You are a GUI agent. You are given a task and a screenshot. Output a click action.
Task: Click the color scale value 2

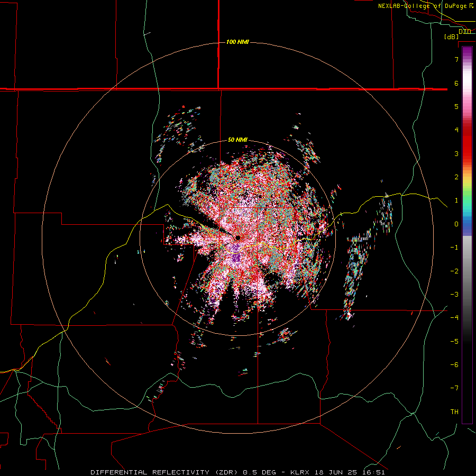456,177
